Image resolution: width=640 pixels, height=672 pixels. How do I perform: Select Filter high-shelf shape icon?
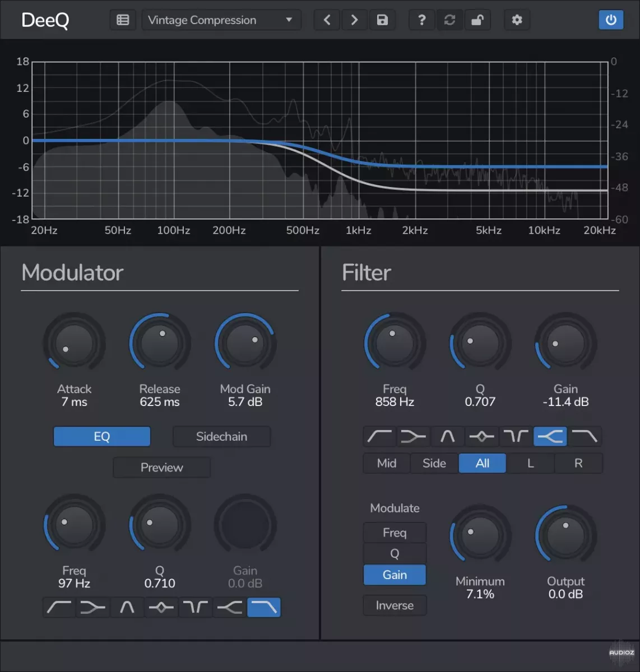point(550,436)
